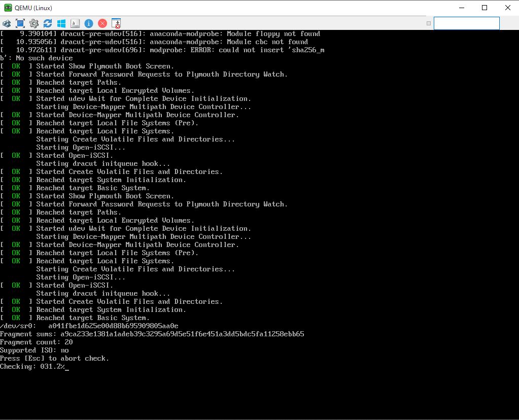Click the QEMU eye icon in title bar
The height and width of the screenshot is (420, 519).
coord(8,8)
